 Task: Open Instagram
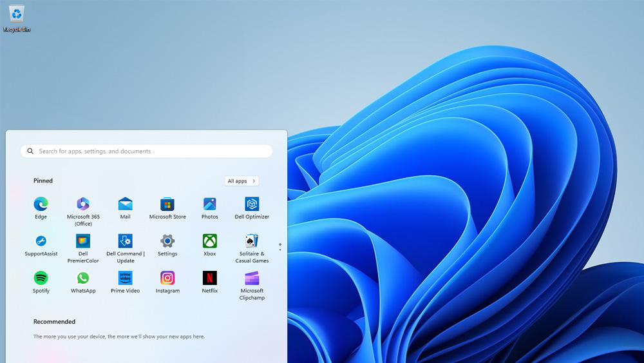[x=167, y=282]
